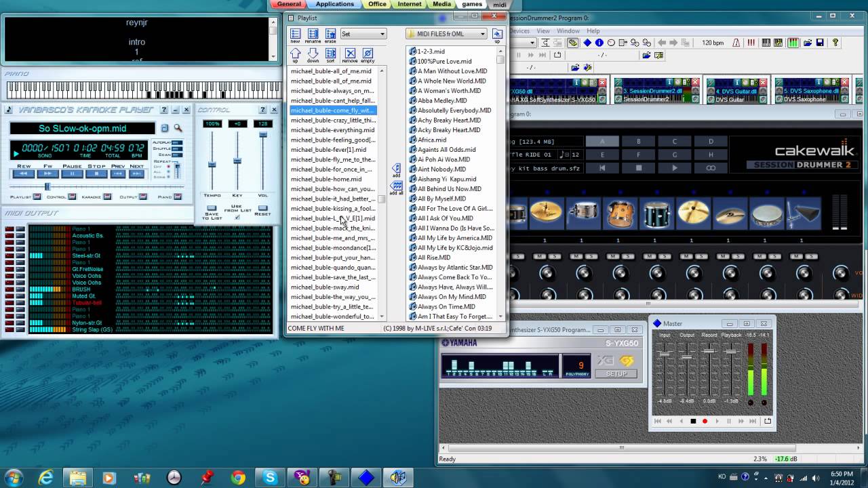The width and height of the screenshot is (868, 488).
Task: Click the Rew button in karaoke player
Action: point(24,174)
